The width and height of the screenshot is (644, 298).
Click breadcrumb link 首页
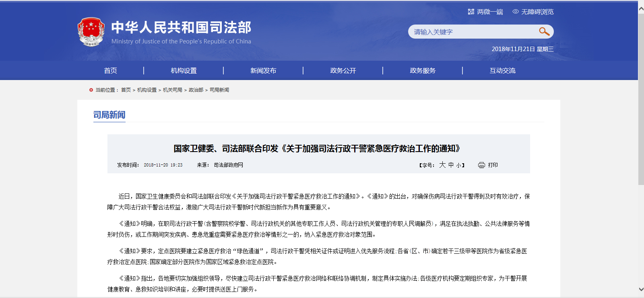126,90
